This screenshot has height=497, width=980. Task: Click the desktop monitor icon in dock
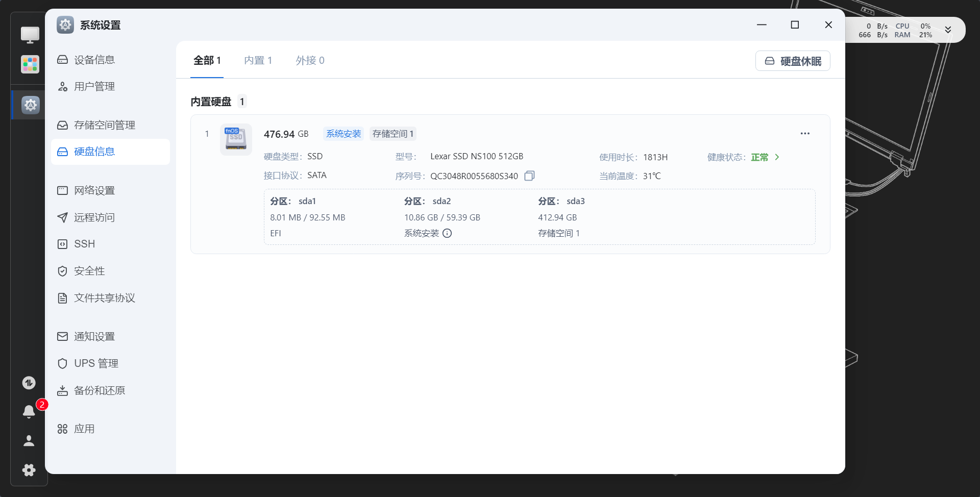[30, 35]
